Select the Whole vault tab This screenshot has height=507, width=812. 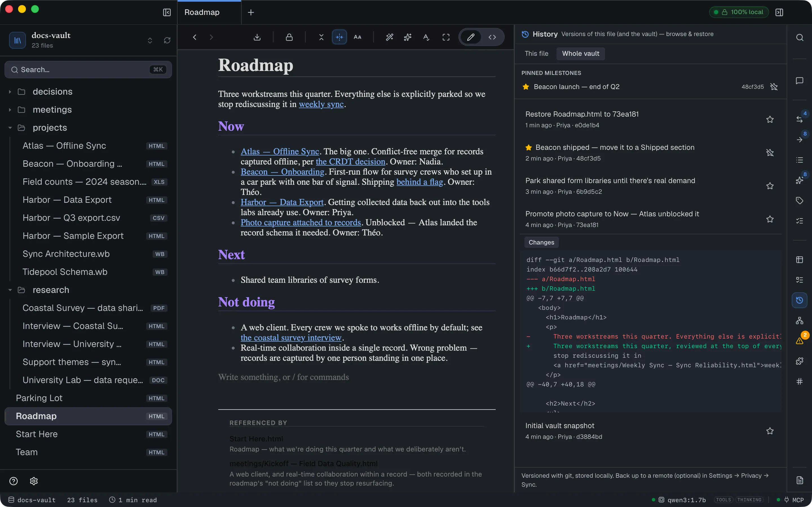tap(581, 54)
